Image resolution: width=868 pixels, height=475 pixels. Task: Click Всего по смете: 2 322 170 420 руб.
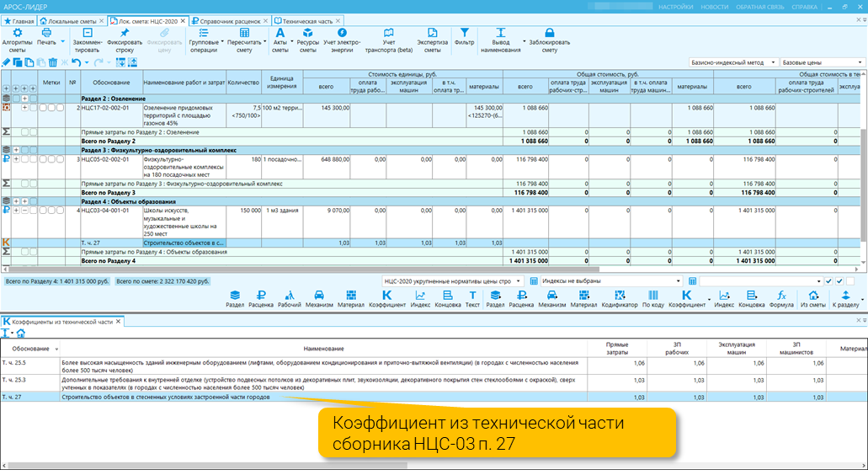click(162, 281)
